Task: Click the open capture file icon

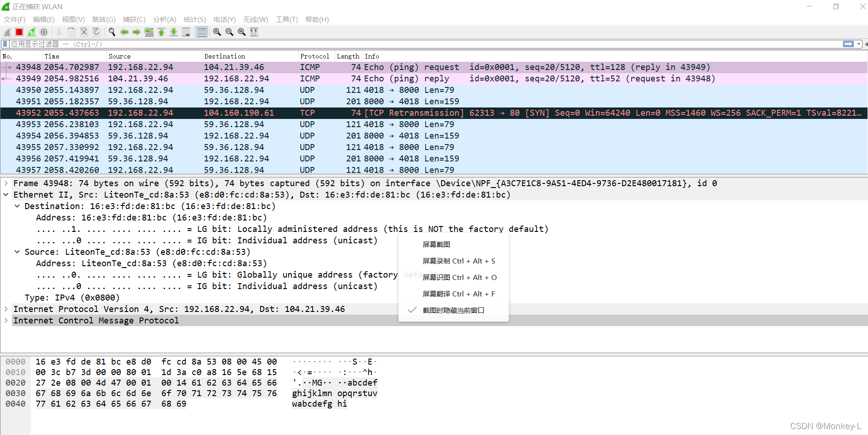Action: coord(59,32)
